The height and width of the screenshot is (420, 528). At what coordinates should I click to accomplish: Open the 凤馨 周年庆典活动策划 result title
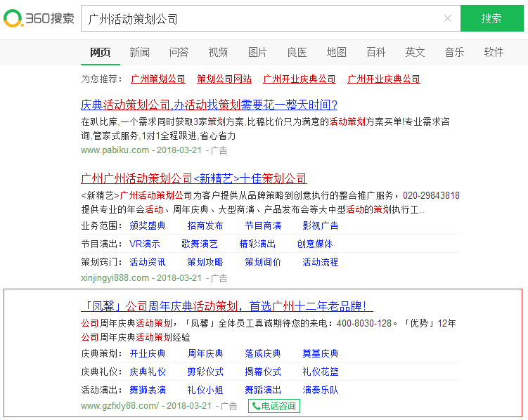click(x=226, y=306)
